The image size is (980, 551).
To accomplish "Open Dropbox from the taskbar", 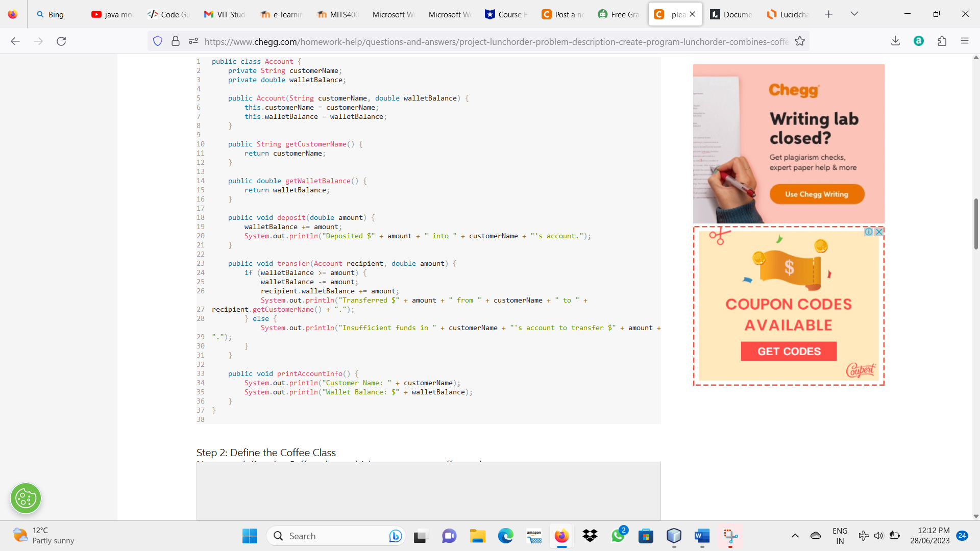I will click(x=590, y=536).
